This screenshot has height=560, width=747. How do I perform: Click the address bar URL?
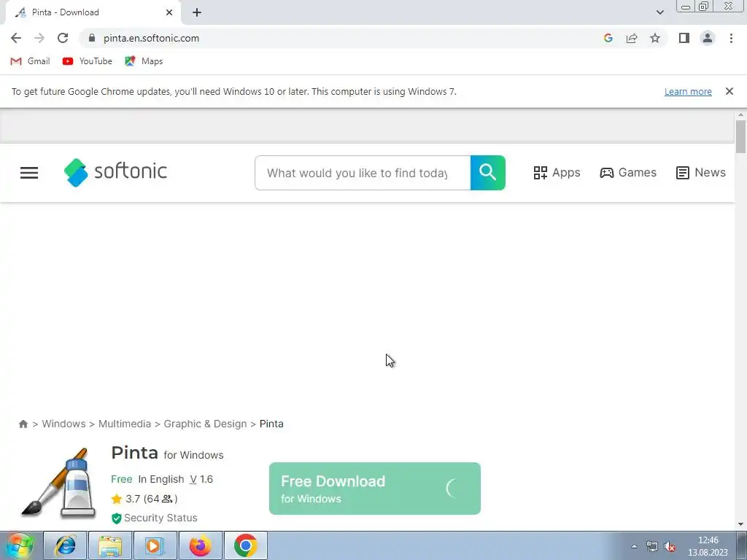point(152,38)
